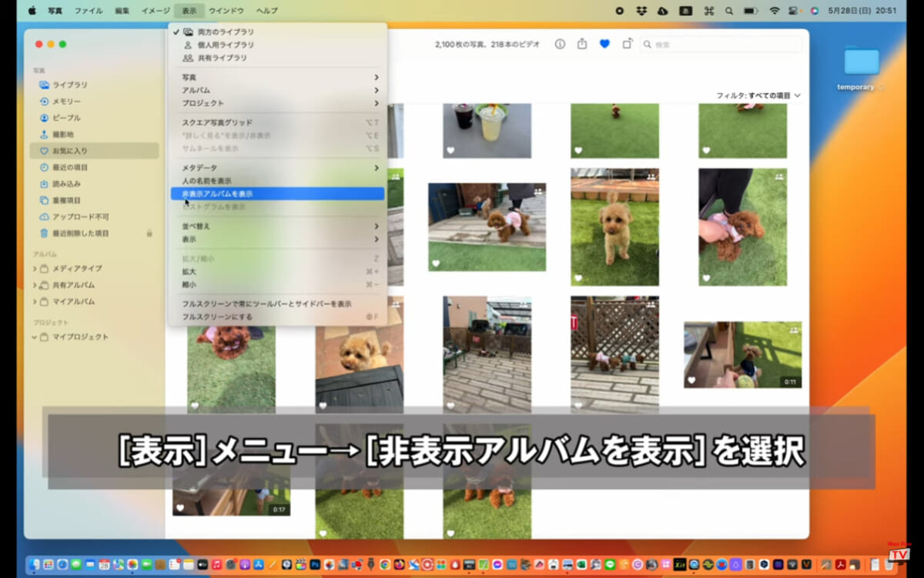Open the ウインドウ menu

pyautogui.click(x=226, y=11)
